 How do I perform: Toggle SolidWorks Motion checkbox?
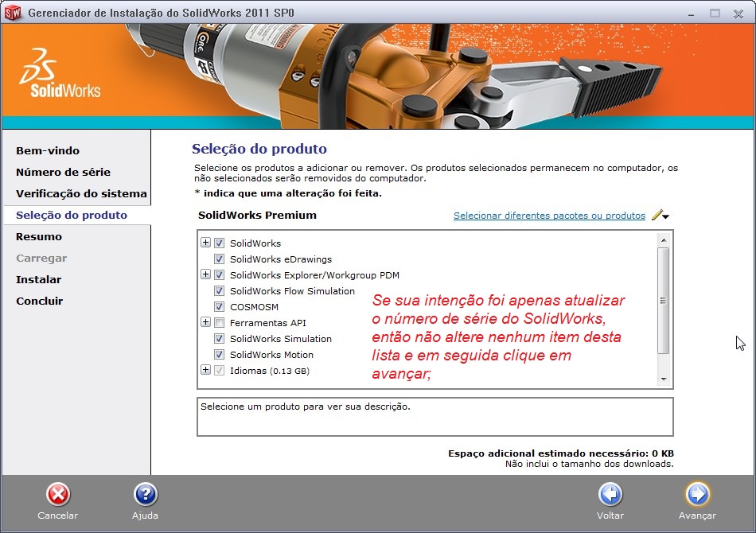(219, 354)
